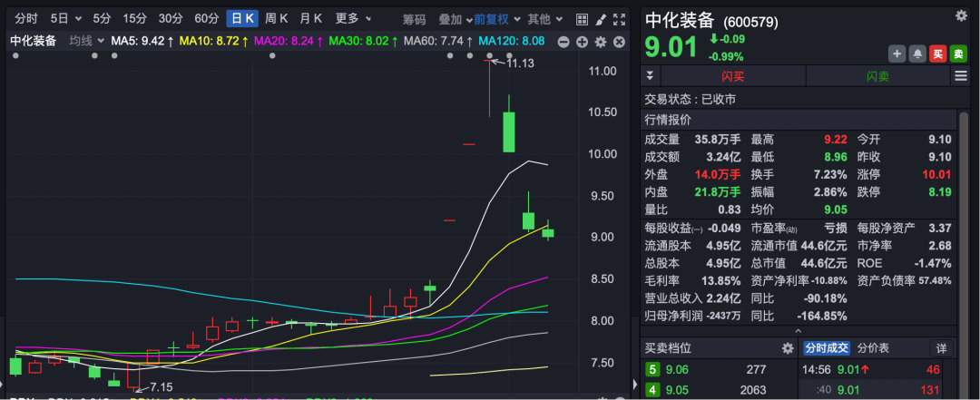
Task: Click the 7.15 low price marker
Action: click(161, 387)
